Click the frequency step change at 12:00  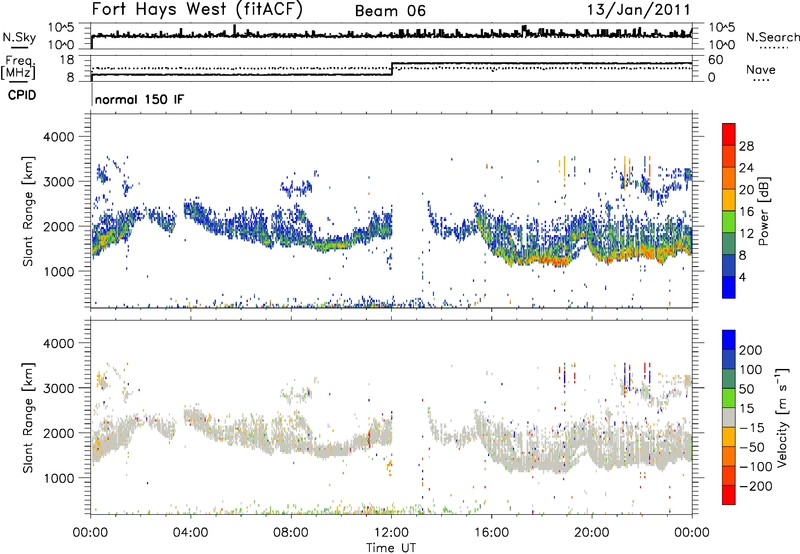[392, 69]
